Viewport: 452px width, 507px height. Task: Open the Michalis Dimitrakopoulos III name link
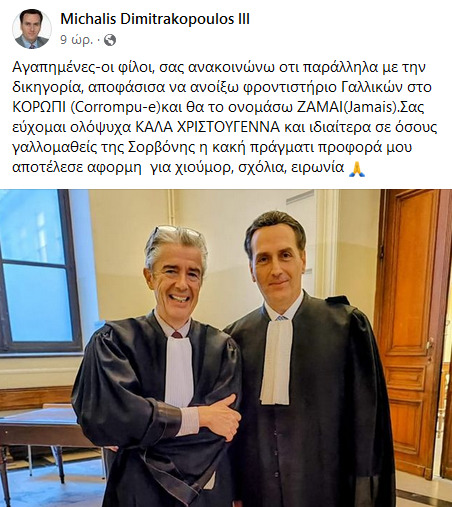pyautogui.click(x=155, y=19)
